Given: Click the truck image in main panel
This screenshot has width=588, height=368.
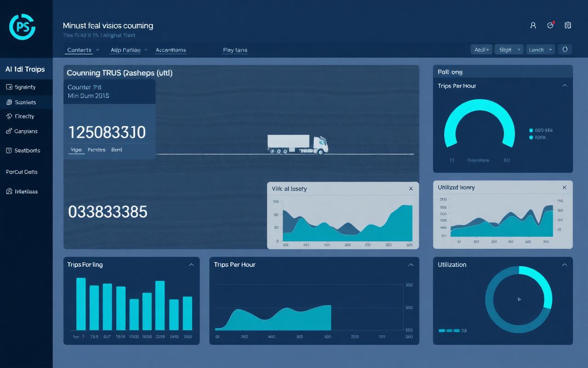Looking at the screenshot, I should (x=298, y=144).
